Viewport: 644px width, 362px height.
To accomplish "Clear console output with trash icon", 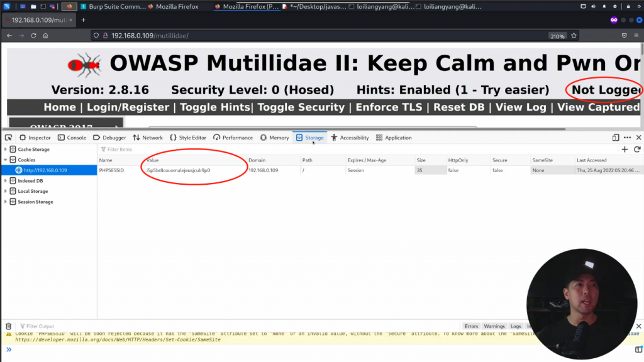I will point(9,326).
